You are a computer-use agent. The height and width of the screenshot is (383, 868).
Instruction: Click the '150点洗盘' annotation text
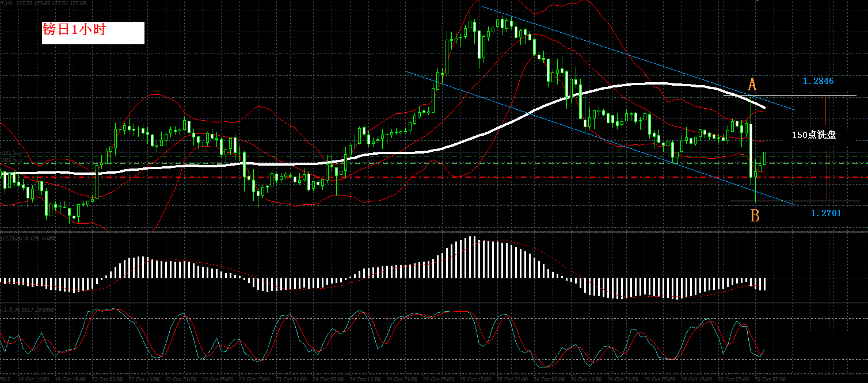[x=814, y=135]
